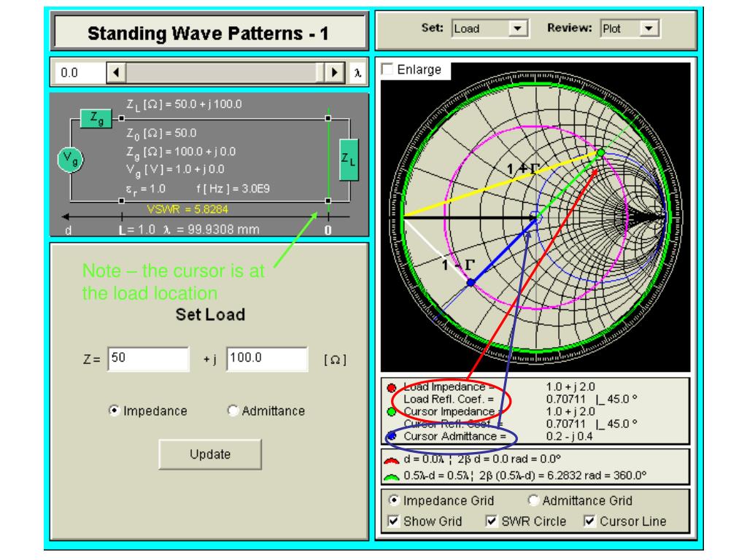The width and height of the screenshot is (747, 560).
Task: Click the Vg voltage source symbol
Action: click(x=71, y=159)
